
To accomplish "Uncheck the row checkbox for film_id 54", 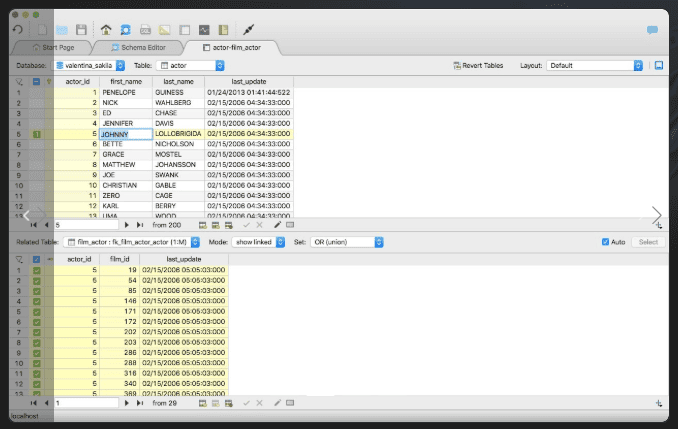I will click(37, 281).
